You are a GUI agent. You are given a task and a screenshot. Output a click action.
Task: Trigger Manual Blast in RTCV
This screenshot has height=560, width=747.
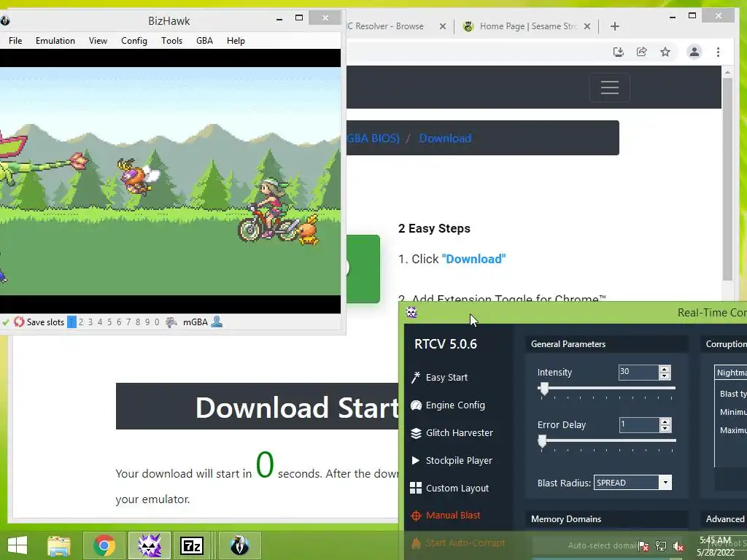(446, 516)
